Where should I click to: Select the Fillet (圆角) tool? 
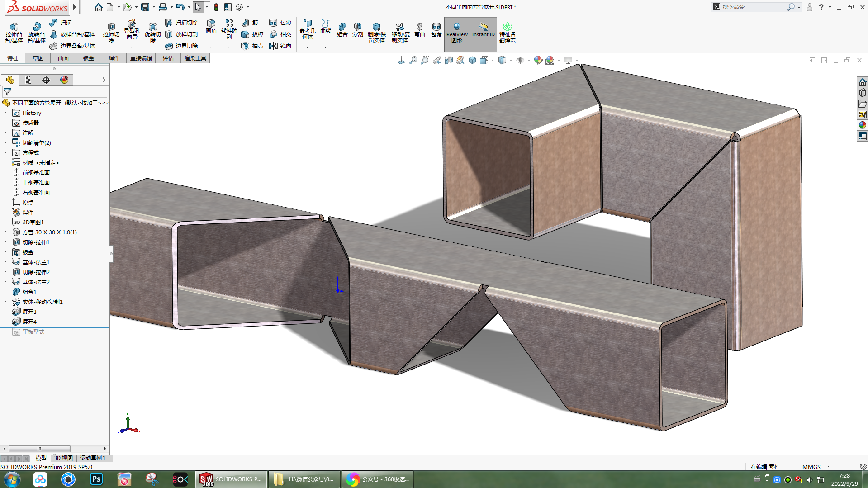[211, 27]
